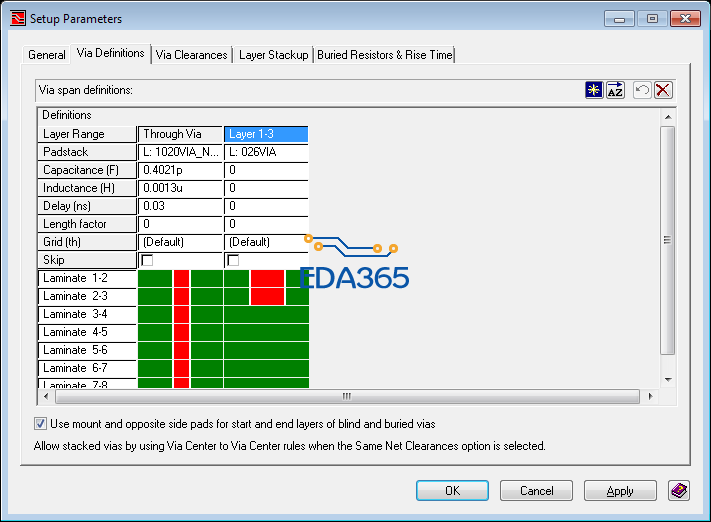Click the help book icon beside Apply
Image resolution: width=711 pixels, height=522 pixels.
click(x=679, y=490)
